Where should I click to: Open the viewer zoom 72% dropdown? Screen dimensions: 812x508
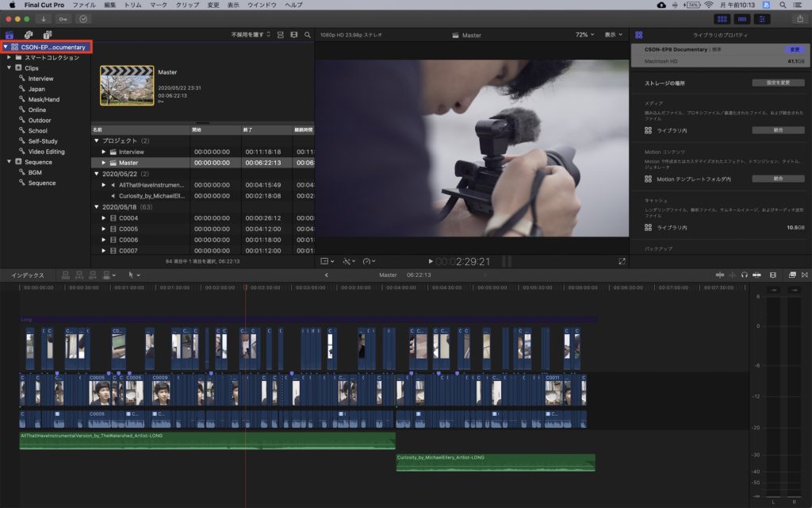(x=585, y=35)
